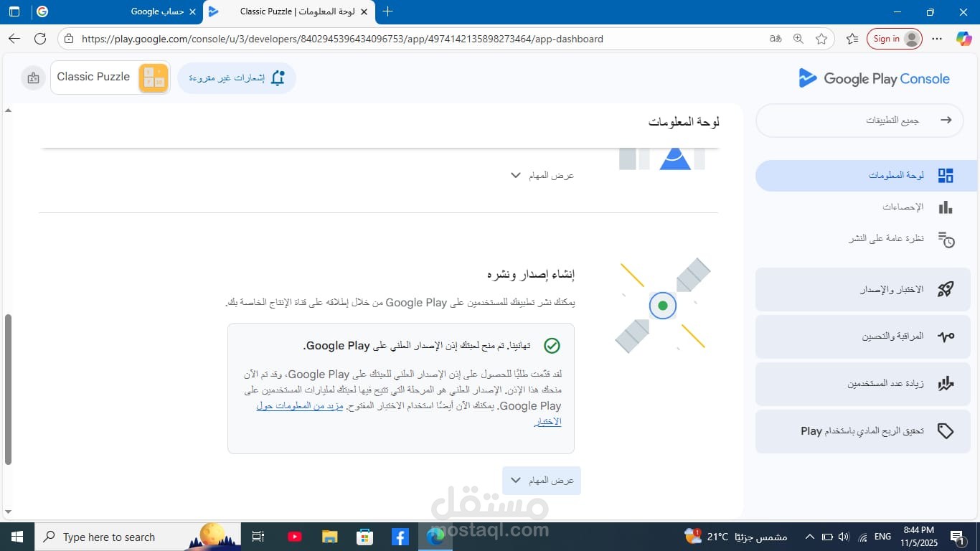The height and width of the screenshot is (551, 980).
Task: Open the Classic Puzzle app selector
Action: [x=110, y=77]
